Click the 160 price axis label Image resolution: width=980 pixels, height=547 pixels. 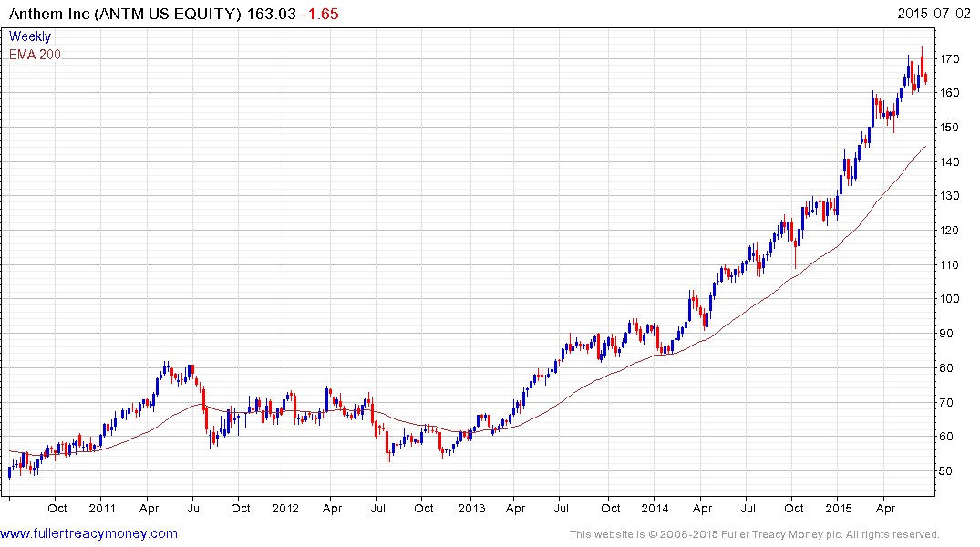pos(949,92)
